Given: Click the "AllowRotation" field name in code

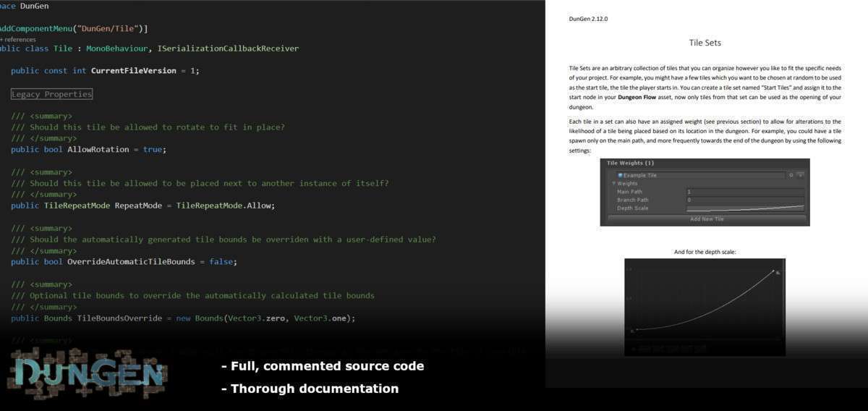Looking at the screenshot, I should 98,149.
